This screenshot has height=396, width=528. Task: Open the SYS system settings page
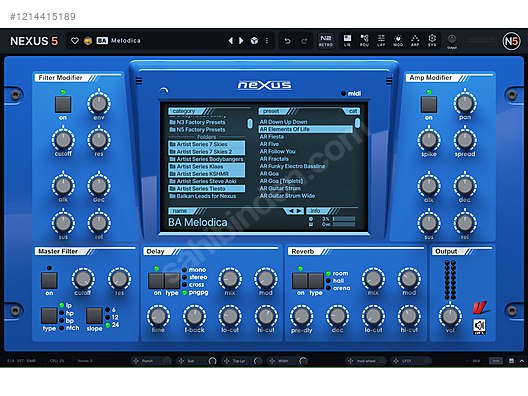click(432, 40)
